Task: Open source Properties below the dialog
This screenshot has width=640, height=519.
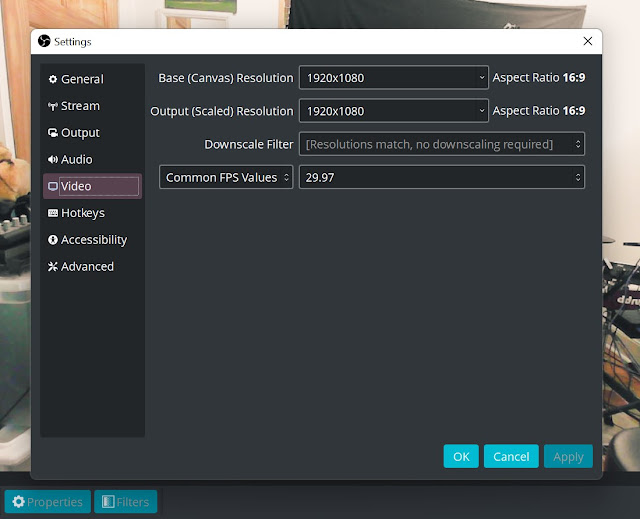Action: (x=47, y=501)
